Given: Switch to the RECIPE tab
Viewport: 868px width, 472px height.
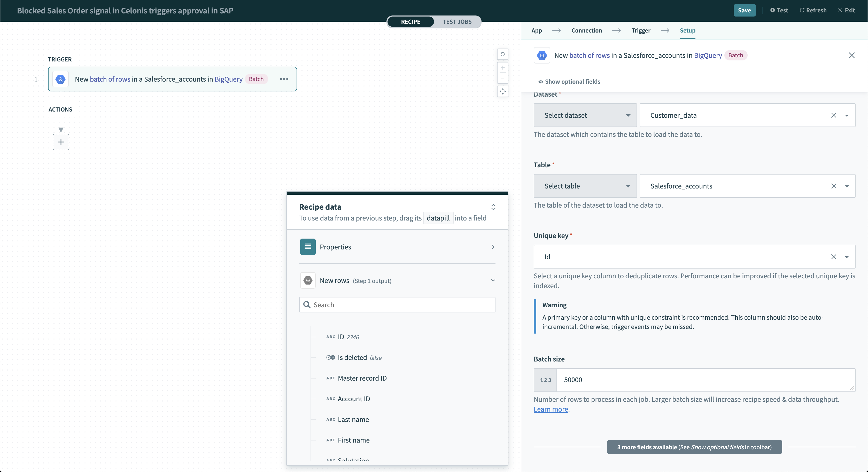Looking at the screenshot, I should click(410, 21).
